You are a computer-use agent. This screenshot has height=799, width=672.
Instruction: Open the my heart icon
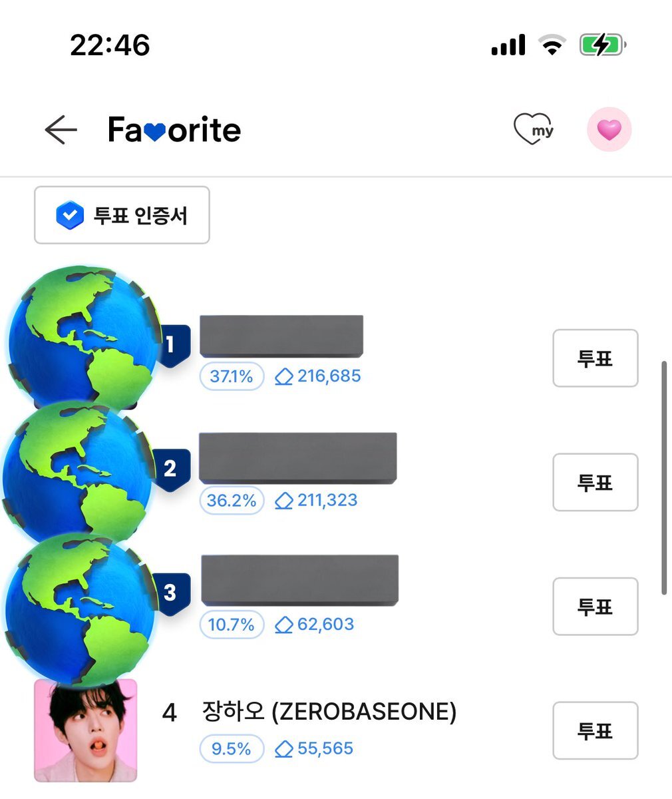(x=534, y=129)
